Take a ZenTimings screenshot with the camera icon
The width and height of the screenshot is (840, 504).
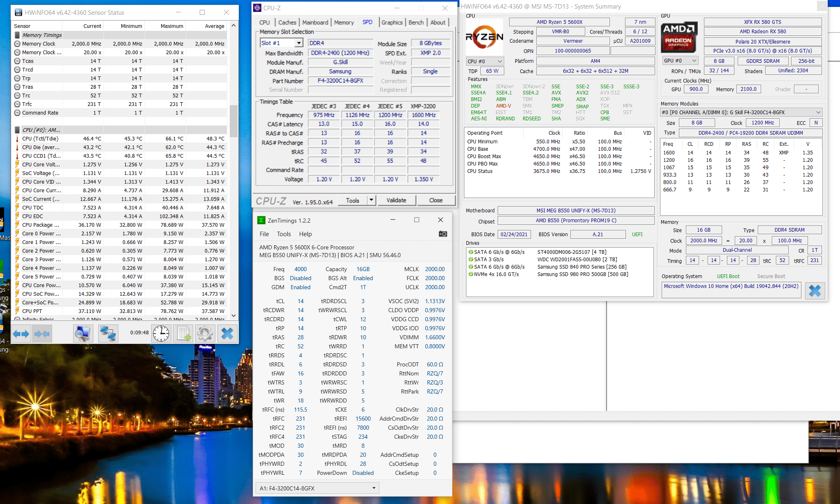(443, 234)
